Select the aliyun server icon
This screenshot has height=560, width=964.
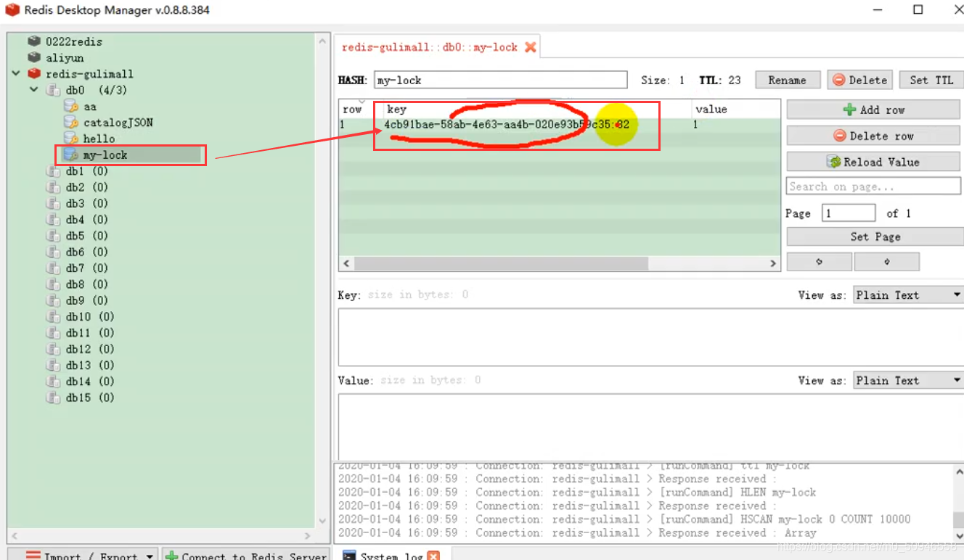34,57
